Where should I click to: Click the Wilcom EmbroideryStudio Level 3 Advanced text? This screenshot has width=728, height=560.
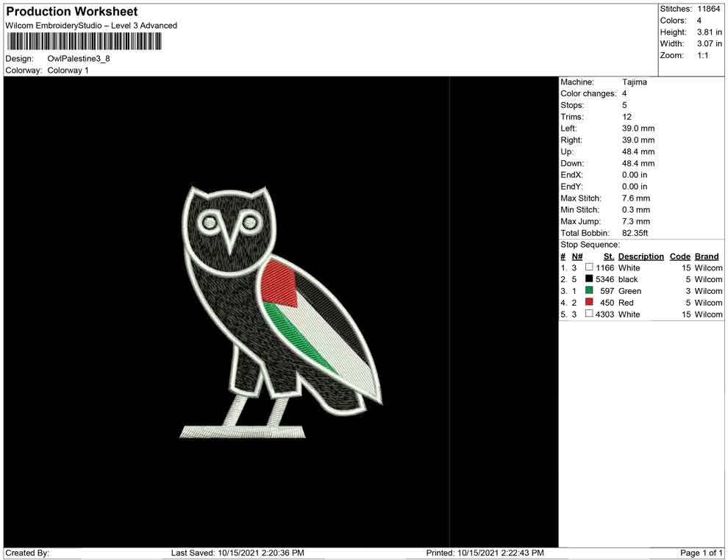coord(91,26)
